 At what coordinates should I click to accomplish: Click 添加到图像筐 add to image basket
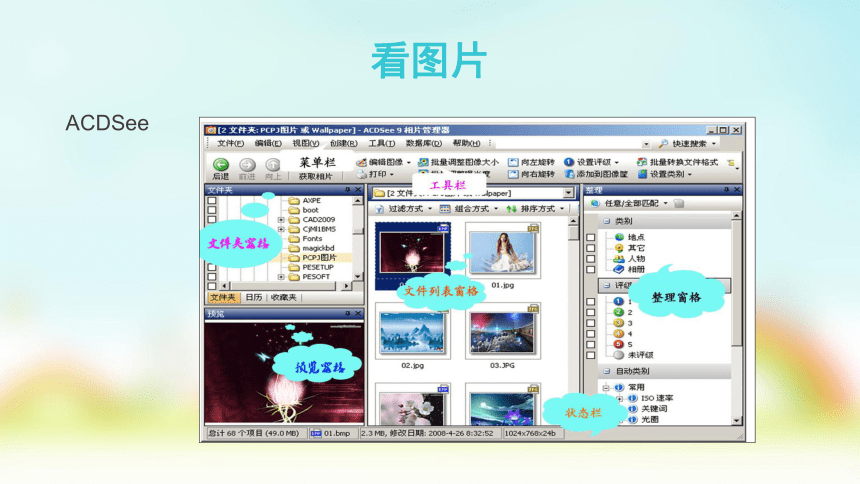[596, 174]
